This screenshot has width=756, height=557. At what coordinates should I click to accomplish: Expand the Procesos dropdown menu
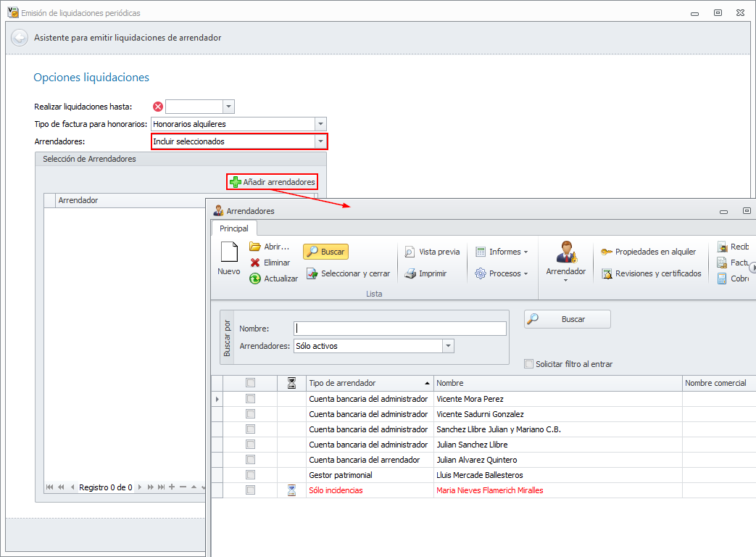coord(502,273)
